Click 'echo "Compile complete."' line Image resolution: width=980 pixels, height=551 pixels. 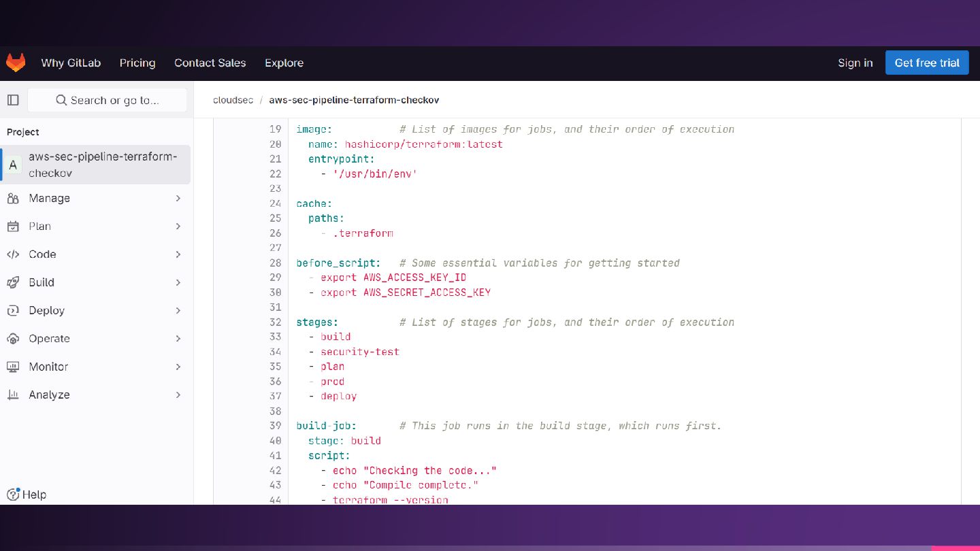click(406, 485)
